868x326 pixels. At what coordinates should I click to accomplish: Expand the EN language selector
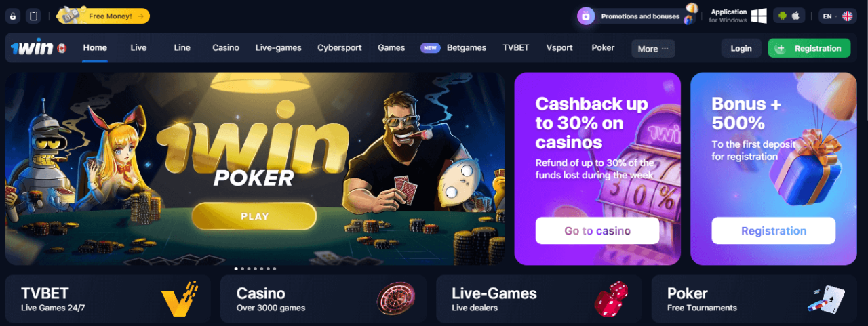[x=838, y=16]
